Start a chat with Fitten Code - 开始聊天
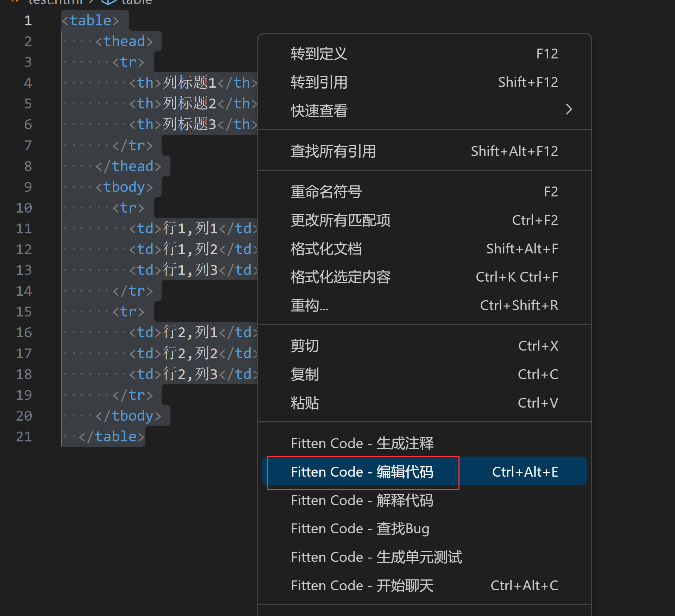The height and width of the screenshot is (616, 675). [x=363, y=585]
